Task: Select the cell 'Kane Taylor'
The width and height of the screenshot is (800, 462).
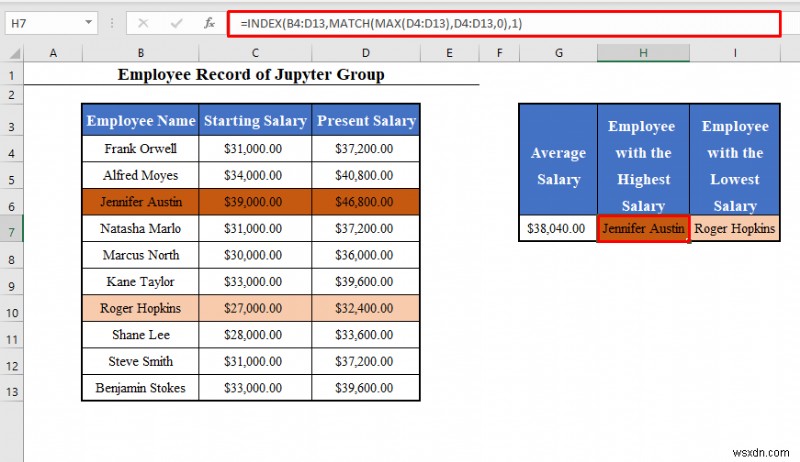Action: 140,281
